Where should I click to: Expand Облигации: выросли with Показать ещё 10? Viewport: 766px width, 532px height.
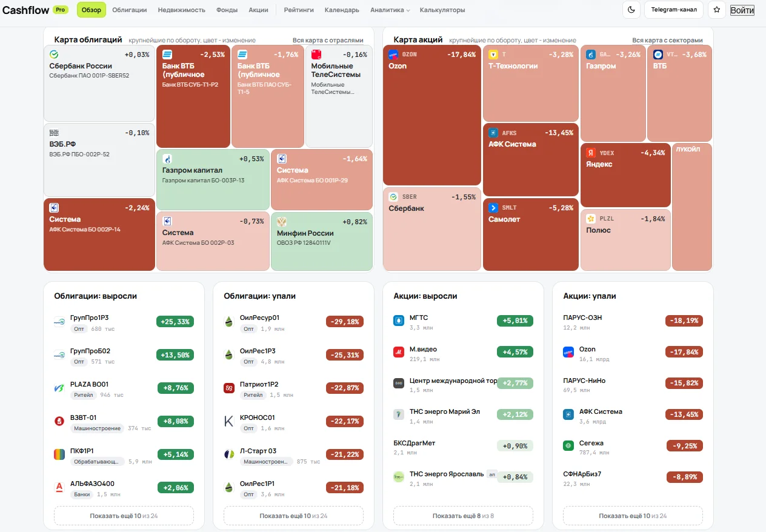[x=124, y=516]
